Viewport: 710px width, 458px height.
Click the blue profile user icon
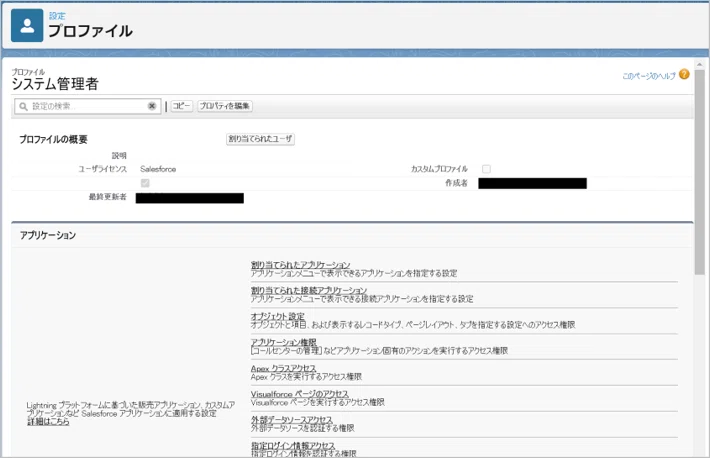click(x=27, y=25)
